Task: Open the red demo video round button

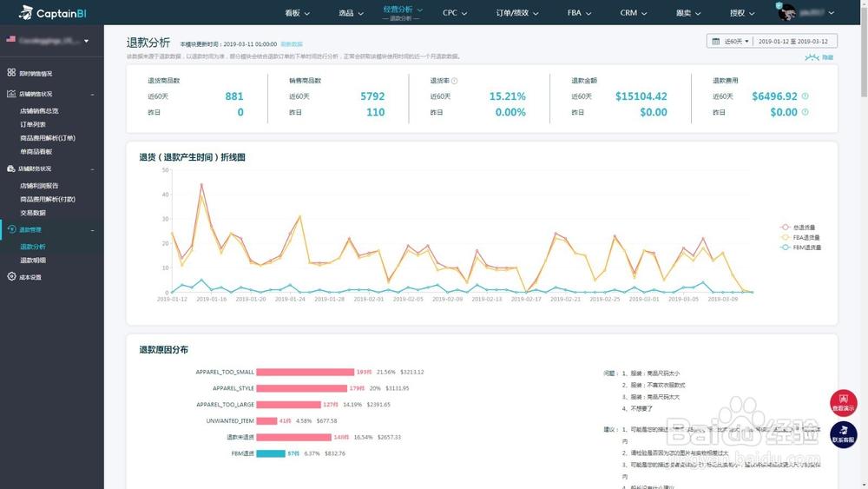Action: (x=843, y=403)
